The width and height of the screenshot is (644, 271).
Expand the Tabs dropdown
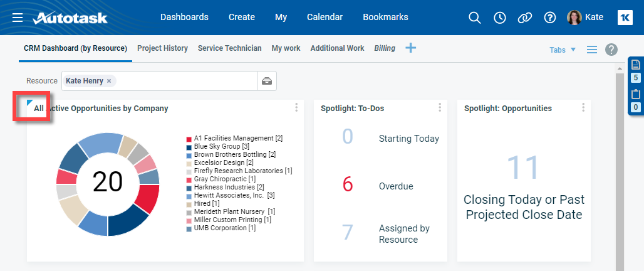562,50
